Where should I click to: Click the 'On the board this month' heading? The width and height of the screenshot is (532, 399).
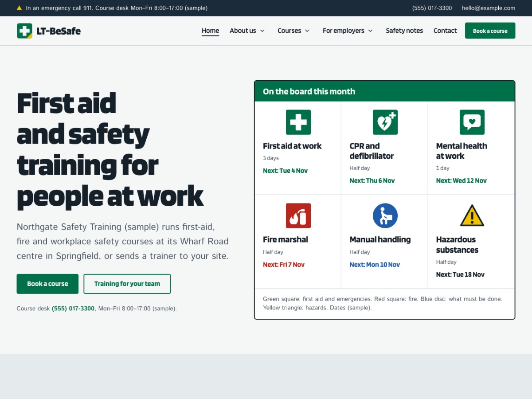(309, 91)
